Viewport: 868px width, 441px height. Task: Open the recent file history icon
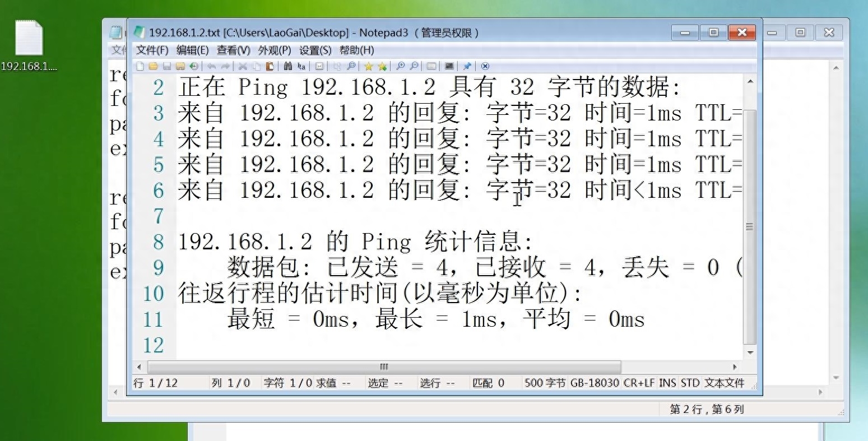pyautogui.click(x=194, y=66)
